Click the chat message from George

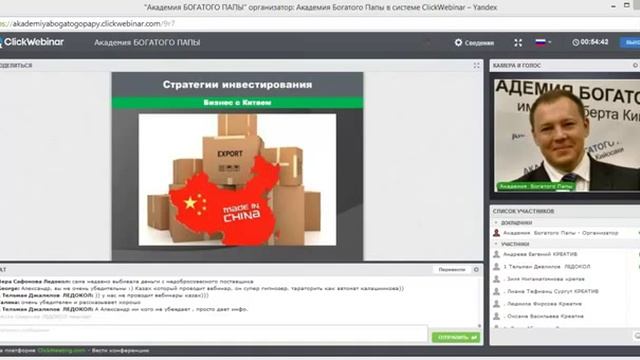(202, 288)
